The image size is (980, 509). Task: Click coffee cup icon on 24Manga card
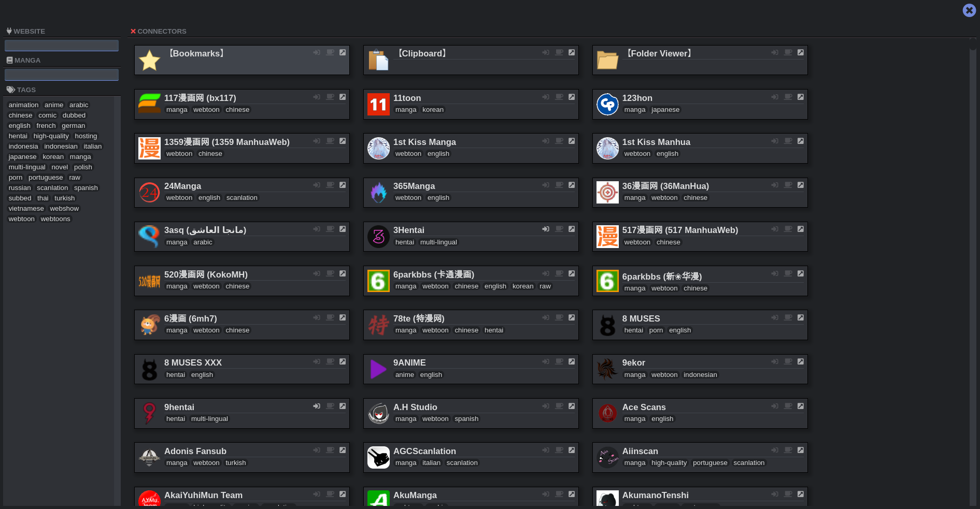pos(330,185)
